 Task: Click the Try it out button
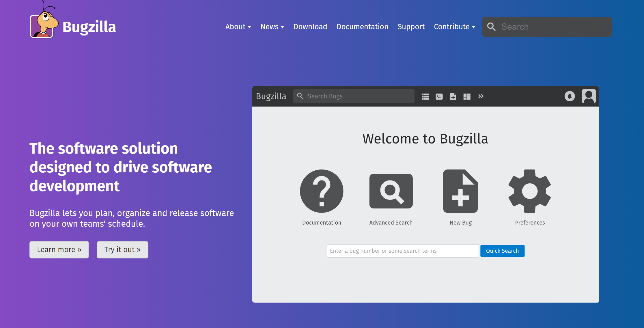(x=122, y=249)
